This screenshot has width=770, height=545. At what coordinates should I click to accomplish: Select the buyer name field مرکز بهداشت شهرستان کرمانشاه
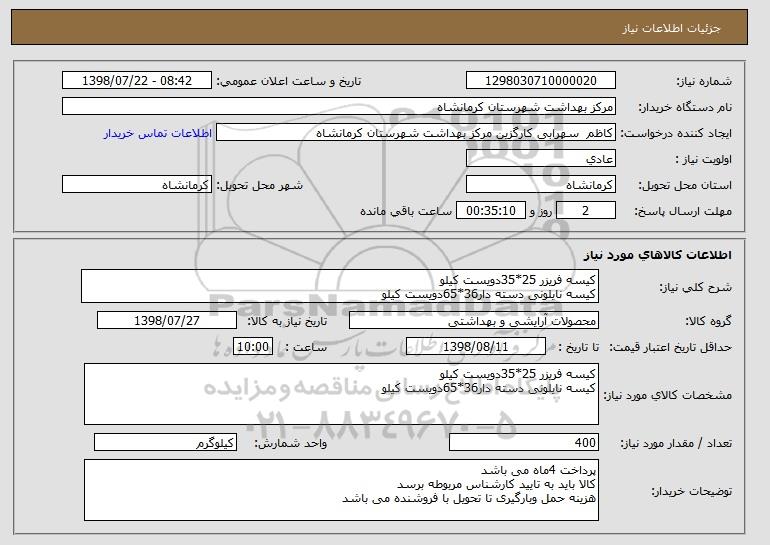339,107
